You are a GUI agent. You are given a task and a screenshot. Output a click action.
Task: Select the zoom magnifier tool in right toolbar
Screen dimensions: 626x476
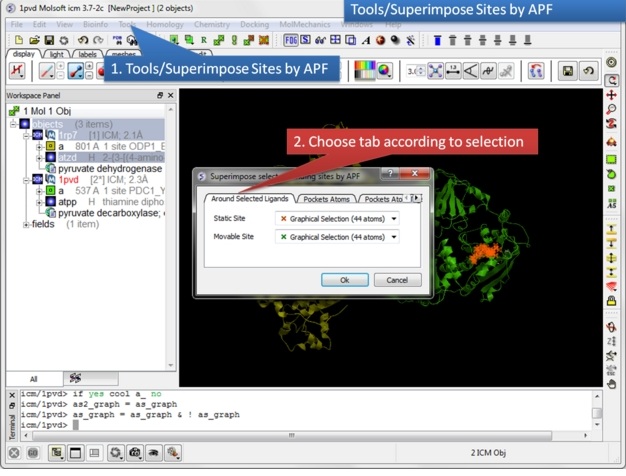(x=612, y=110)
